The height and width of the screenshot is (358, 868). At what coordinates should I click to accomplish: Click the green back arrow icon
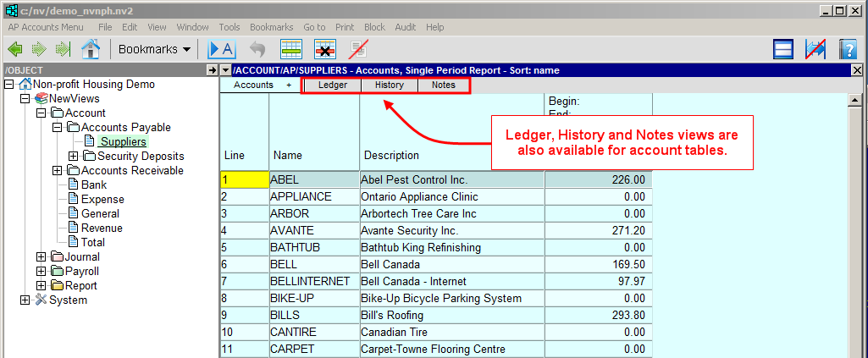click(14, 49)
